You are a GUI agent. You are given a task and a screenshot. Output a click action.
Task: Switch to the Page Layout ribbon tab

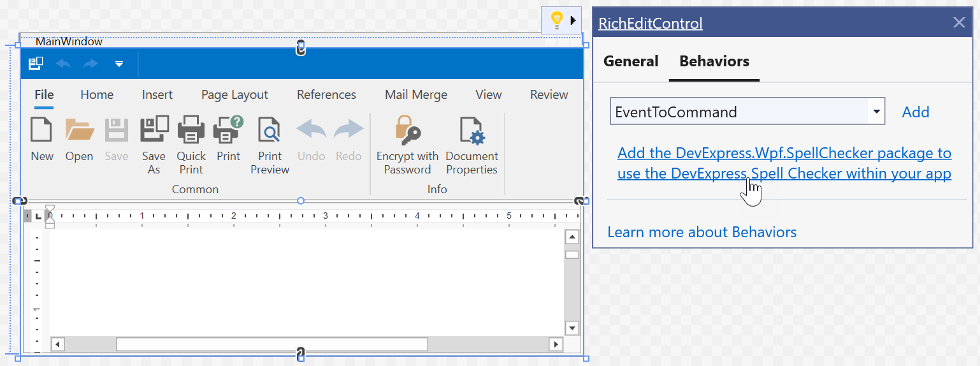tap(234, 95)
